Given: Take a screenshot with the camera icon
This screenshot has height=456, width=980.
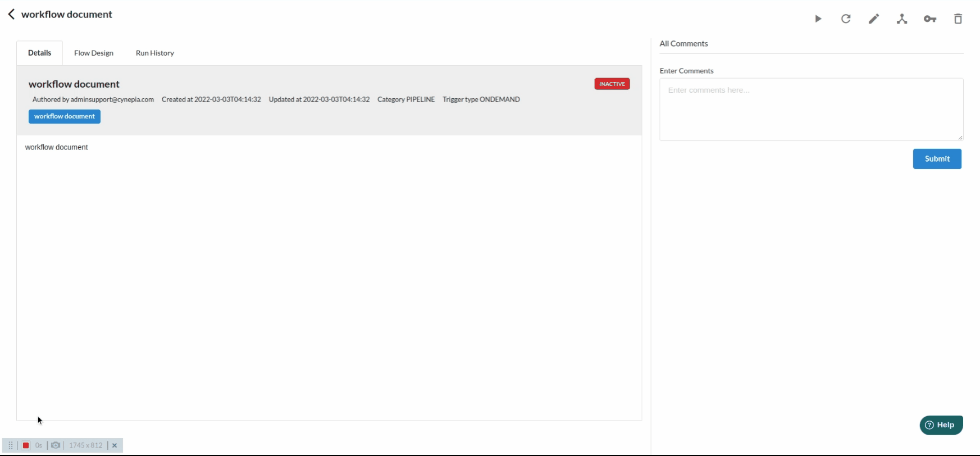Looking at the screenshot, I should tap(56, 445).
